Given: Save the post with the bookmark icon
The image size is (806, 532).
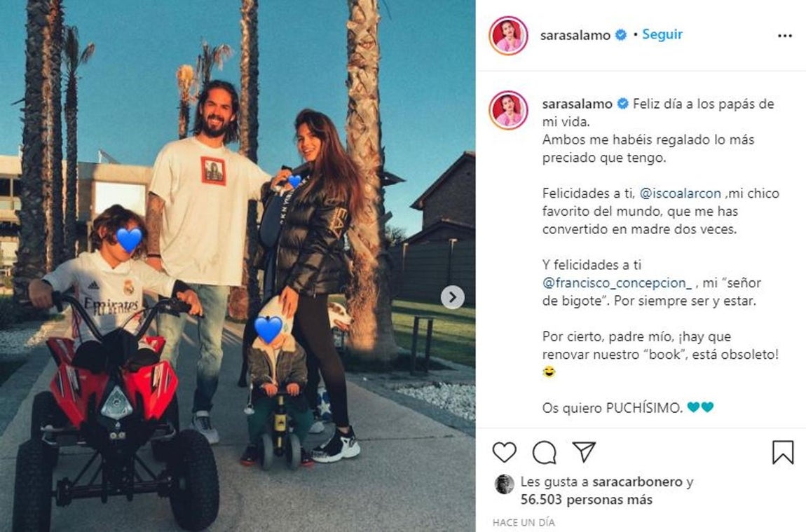Looking at the screenshot, I should [x=782, y=452].
